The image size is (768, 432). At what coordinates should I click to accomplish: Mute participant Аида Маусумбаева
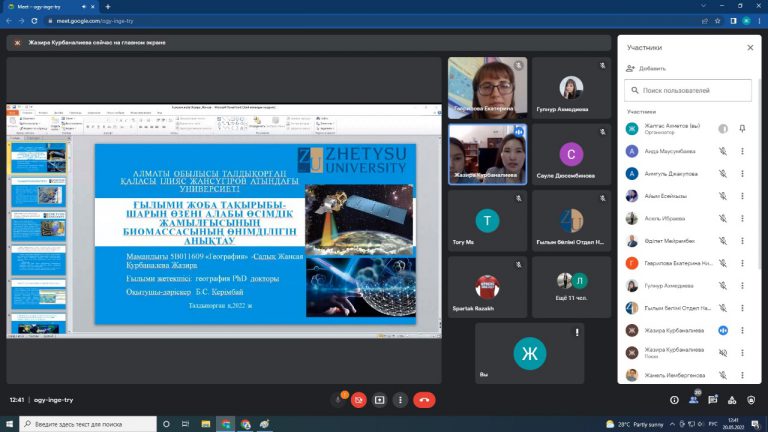coord(722,151)
